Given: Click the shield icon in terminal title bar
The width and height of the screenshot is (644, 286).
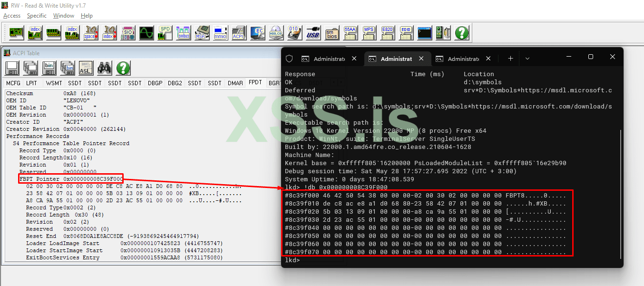Looking at the screenshot, I should coord(289,59).
